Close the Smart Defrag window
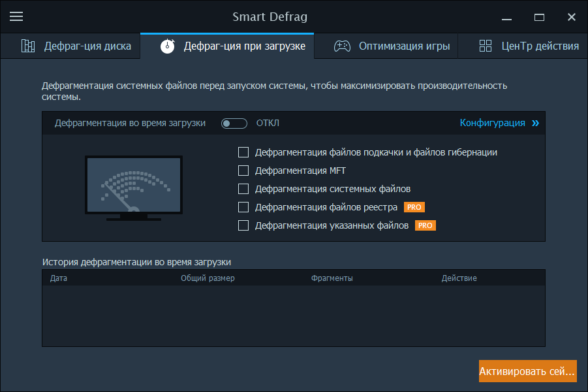Viewport: 588px width, 392px height. point(572,17)
